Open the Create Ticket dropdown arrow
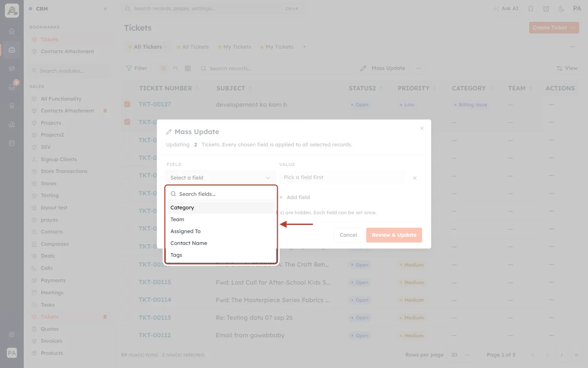 tap(573, 28)
